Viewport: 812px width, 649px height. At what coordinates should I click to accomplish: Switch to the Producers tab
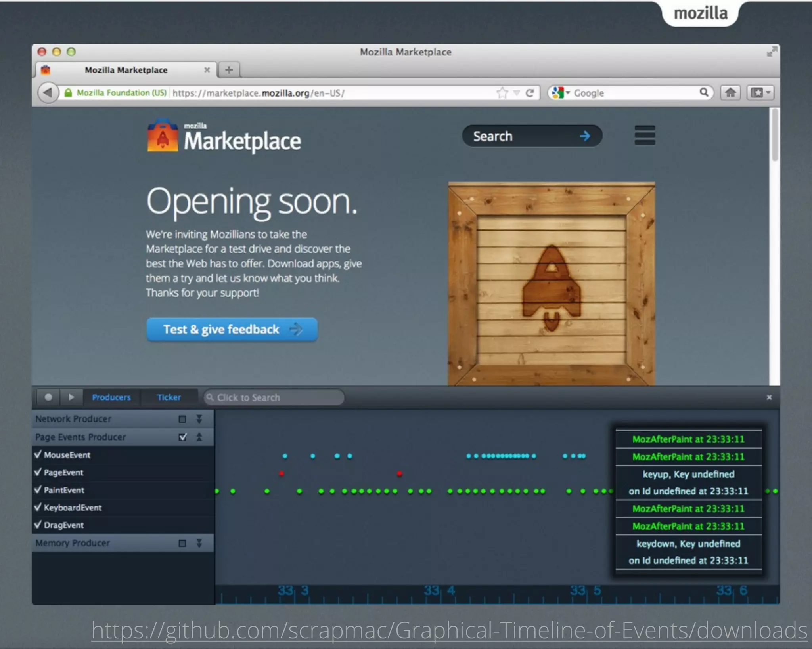(111, 397)
